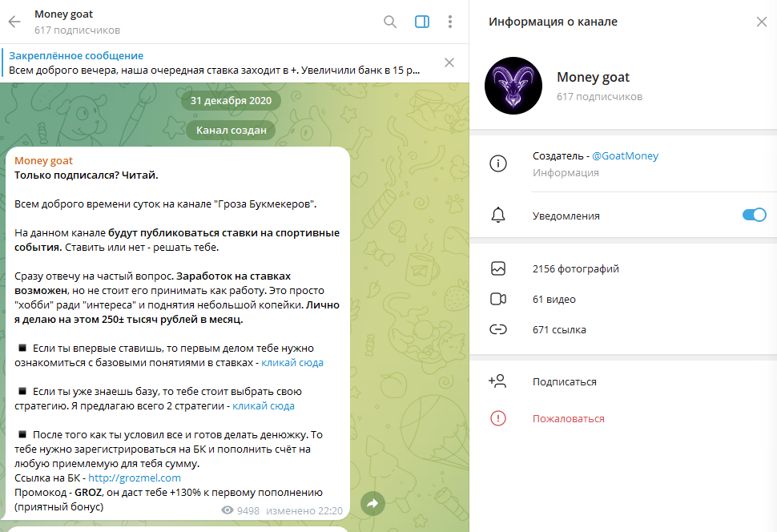
Task: Forward the post with the share arrow
Action: tap(372, 504)
